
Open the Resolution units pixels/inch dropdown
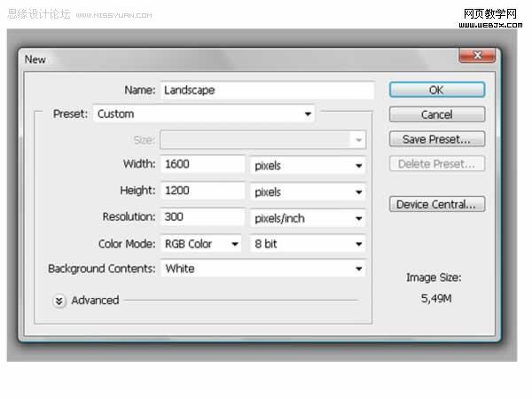pos(308,218)
